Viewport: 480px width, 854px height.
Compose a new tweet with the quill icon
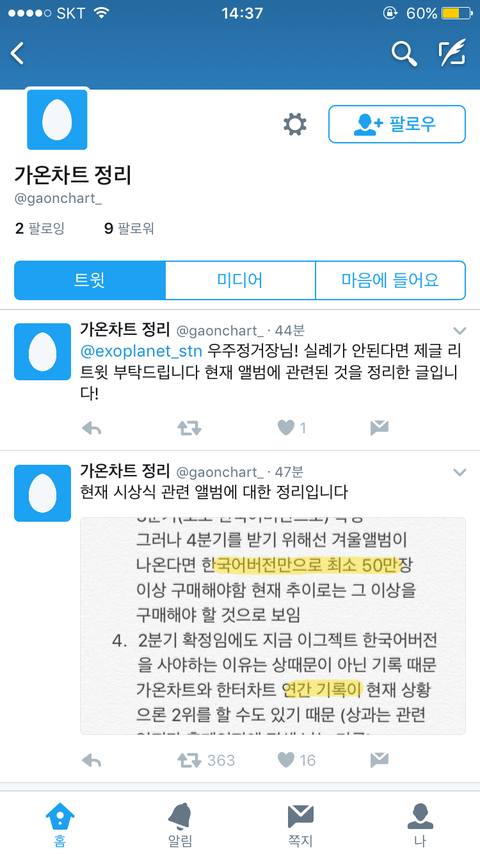(x=452, y=53)
